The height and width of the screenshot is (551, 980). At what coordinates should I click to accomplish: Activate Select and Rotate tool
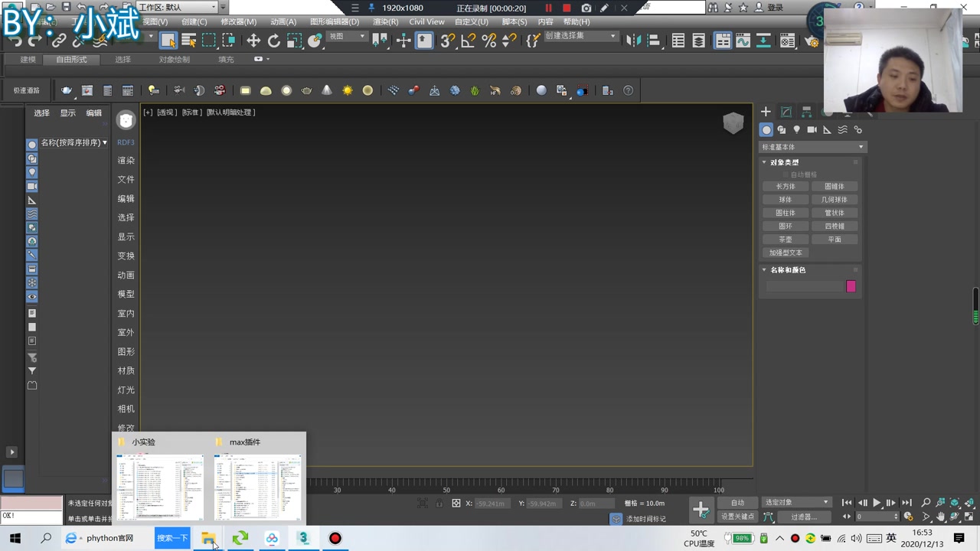tap(273, 41)
